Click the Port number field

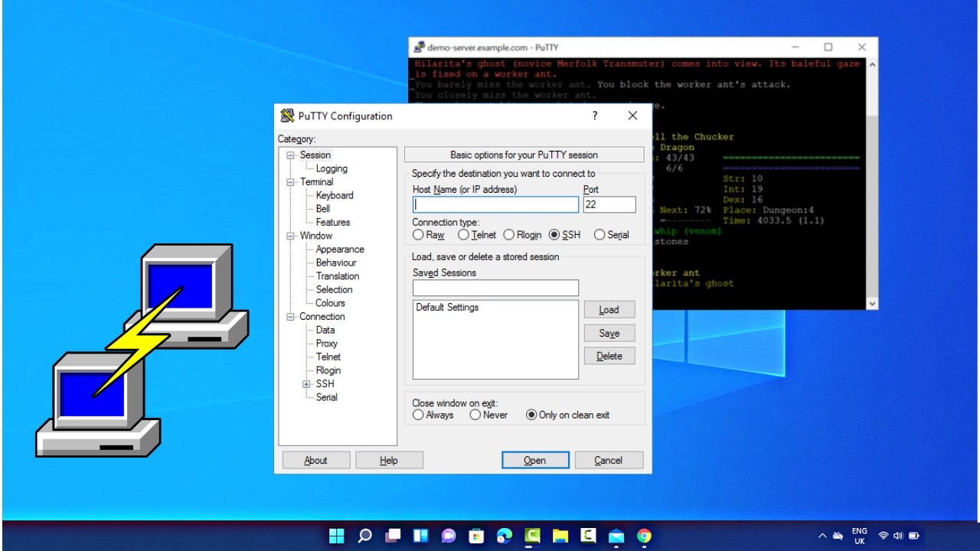click(x=609, y=204)
